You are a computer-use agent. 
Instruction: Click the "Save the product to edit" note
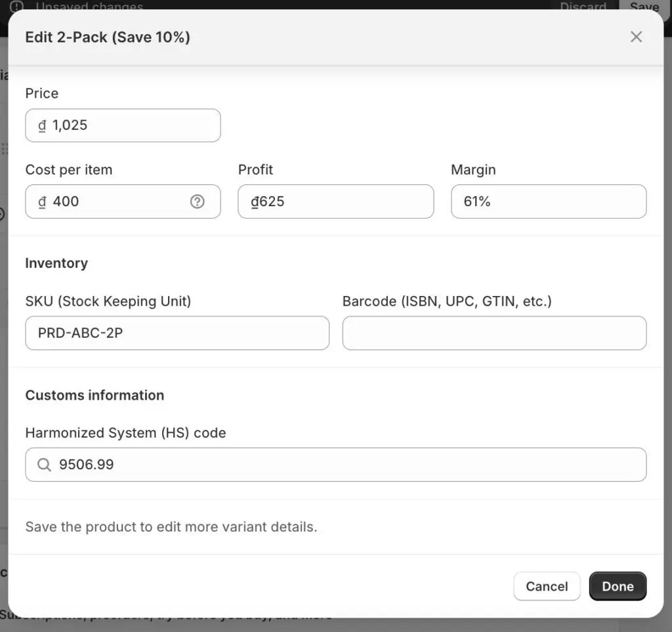171,527
